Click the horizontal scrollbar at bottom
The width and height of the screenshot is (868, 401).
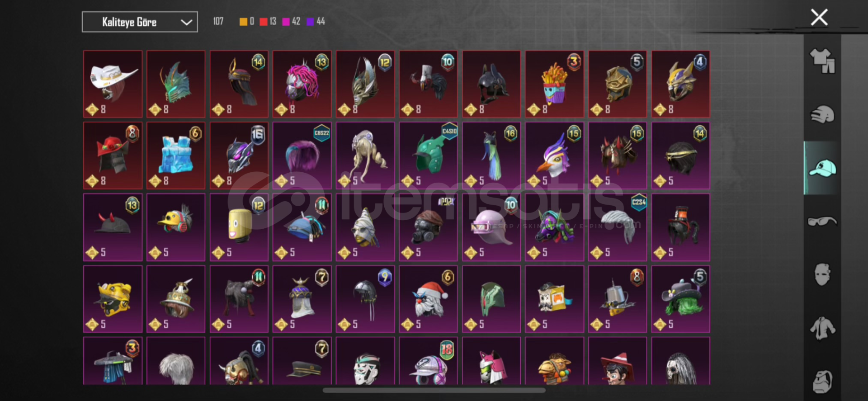pos(434,390)
